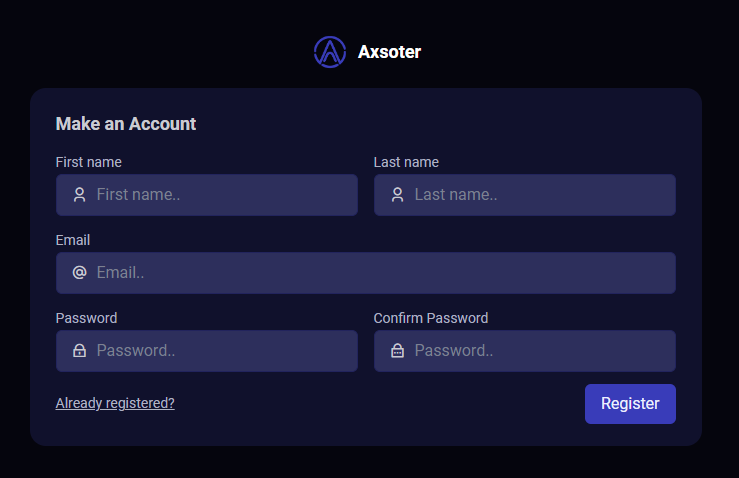
Task: Click the person icon in First name field
Action: coord(80,195)
